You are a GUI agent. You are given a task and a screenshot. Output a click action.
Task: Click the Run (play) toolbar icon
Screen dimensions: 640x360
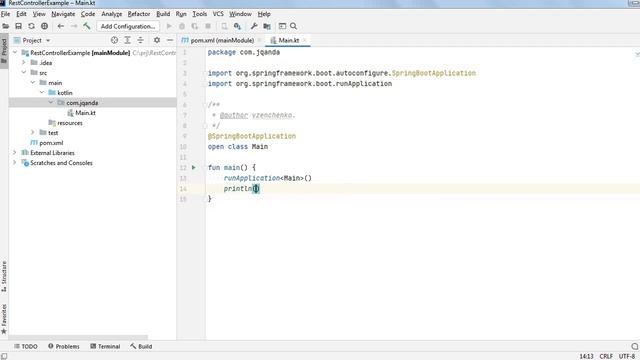[169, 26]
